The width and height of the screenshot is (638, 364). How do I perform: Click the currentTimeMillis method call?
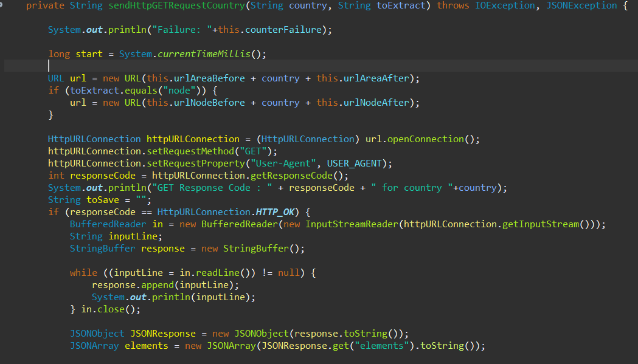tap(204, 54)
